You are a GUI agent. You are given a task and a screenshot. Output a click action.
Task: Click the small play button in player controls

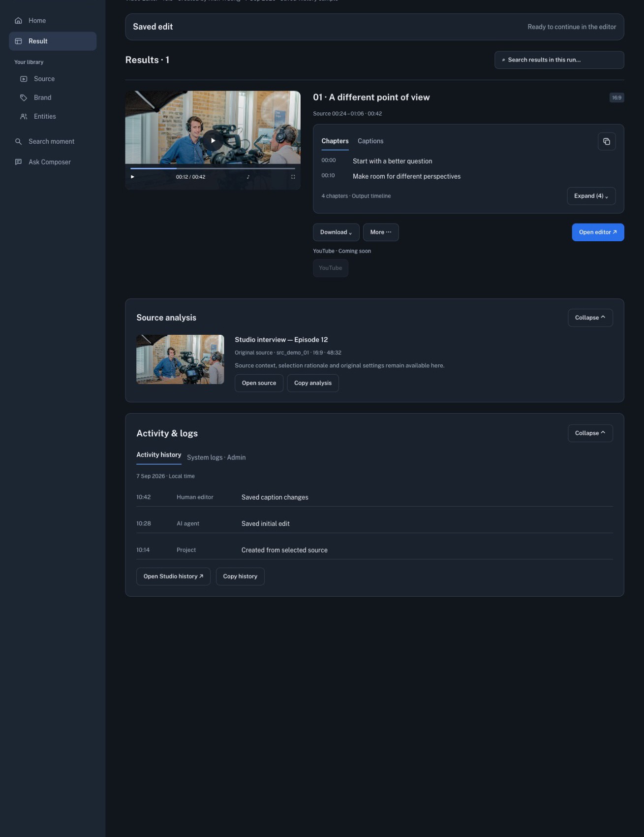tap(132, 177)
